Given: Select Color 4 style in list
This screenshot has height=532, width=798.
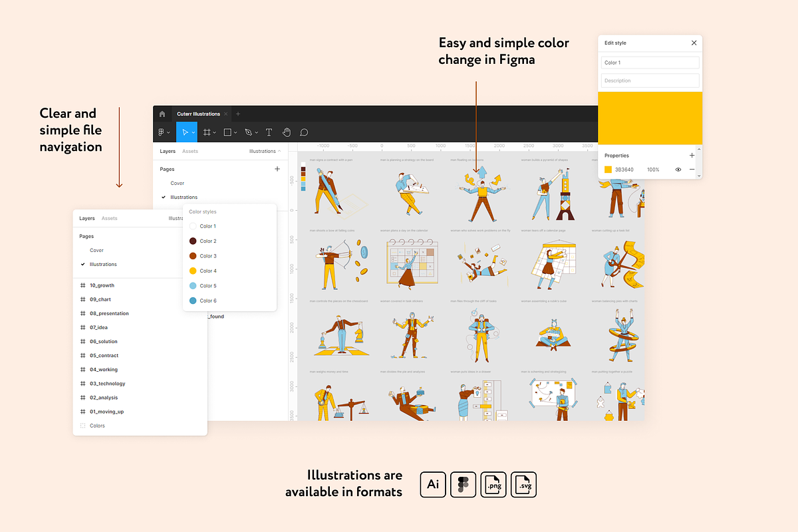Looking at the screenshot, I should 207,271.
